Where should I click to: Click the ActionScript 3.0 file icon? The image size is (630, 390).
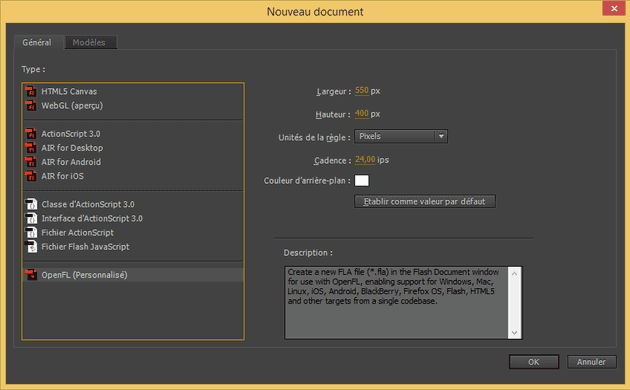(31, 134)
